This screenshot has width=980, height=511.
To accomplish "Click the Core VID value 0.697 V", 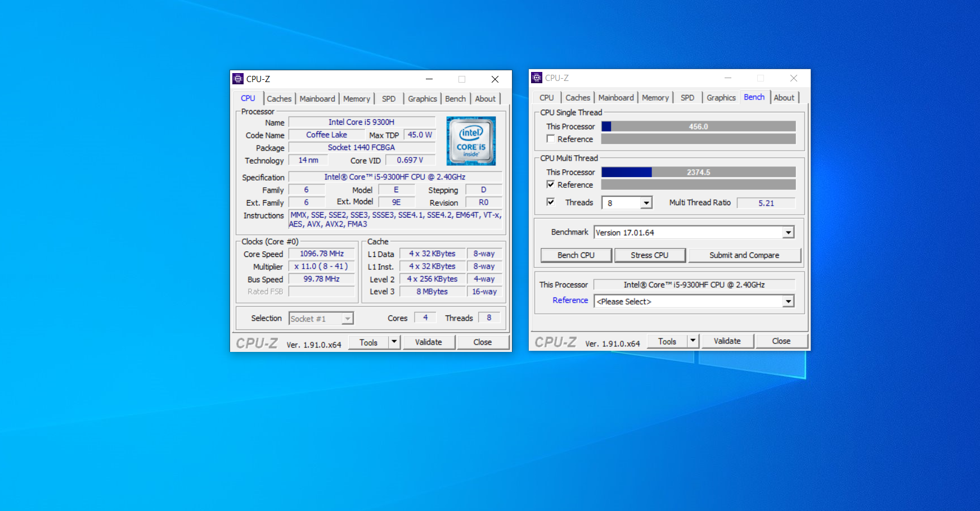I will click(410, 160).
